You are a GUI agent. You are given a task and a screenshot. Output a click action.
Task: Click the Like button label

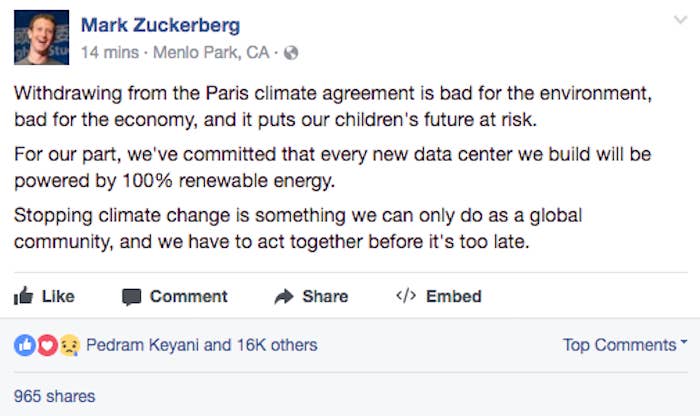[58, 296]
